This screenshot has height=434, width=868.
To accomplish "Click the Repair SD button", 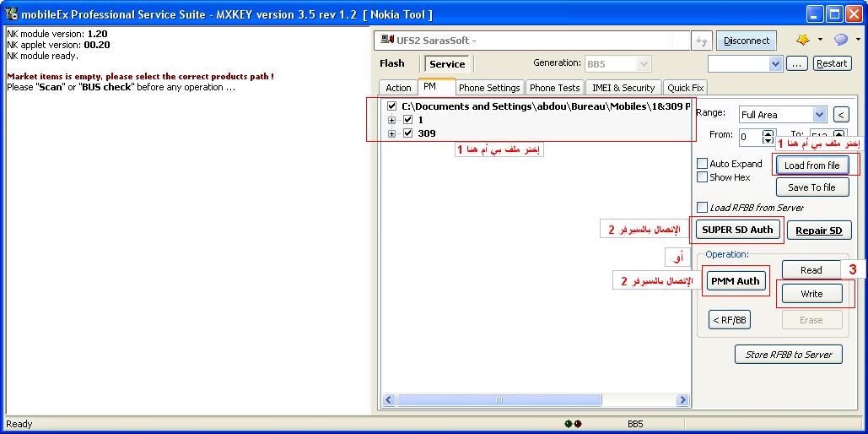I will pos(819,231).
